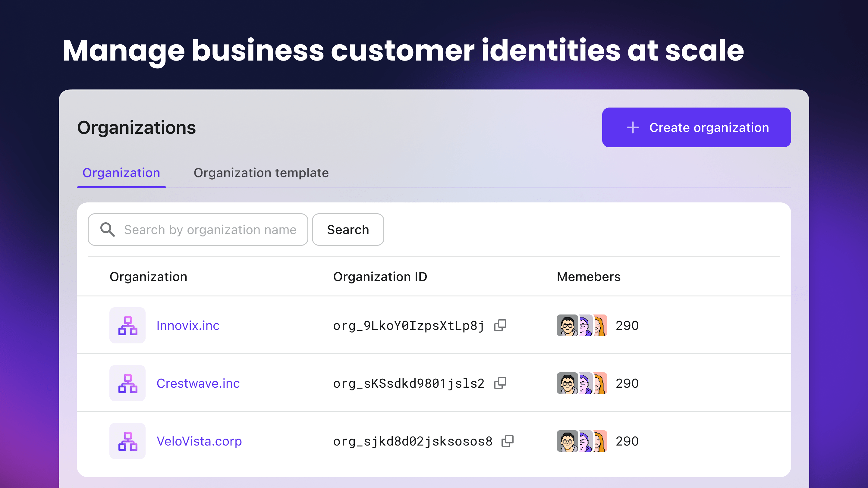Click the Innovix.inc organization icon
Screen dimensions: 868x488
pos(127,325)
